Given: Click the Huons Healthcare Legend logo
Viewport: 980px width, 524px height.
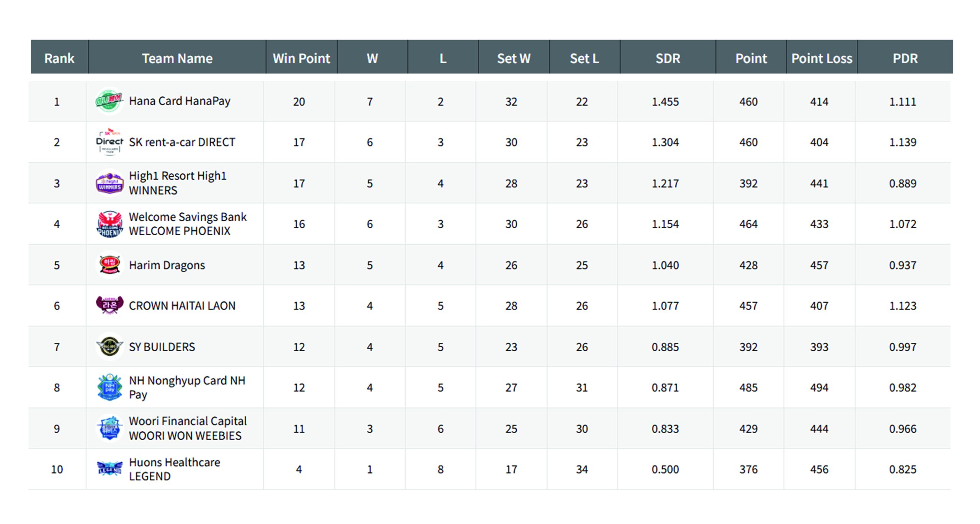Looking at the screenshot, I should [109, 469].
